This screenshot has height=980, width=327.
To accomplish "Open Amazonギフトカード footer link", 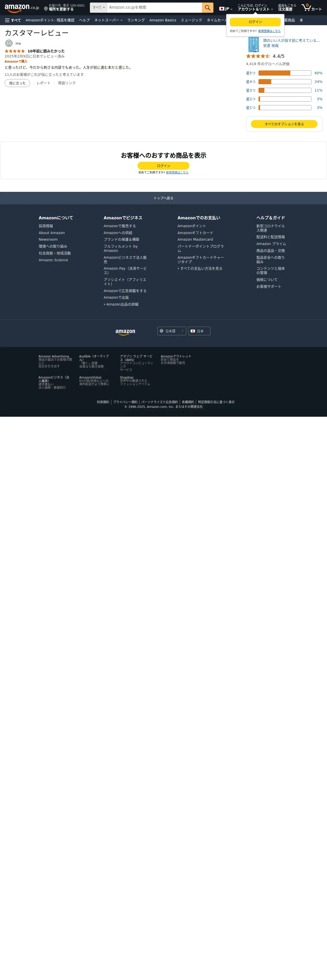I will [x=195, y=233].
